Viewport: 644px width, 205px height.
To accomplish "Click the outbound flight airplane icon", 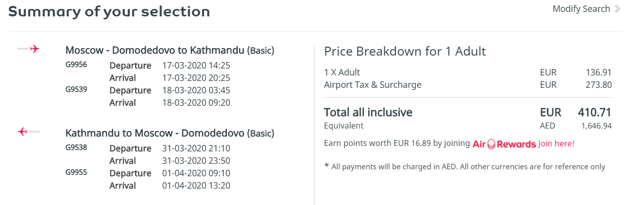I will (28, 49).
